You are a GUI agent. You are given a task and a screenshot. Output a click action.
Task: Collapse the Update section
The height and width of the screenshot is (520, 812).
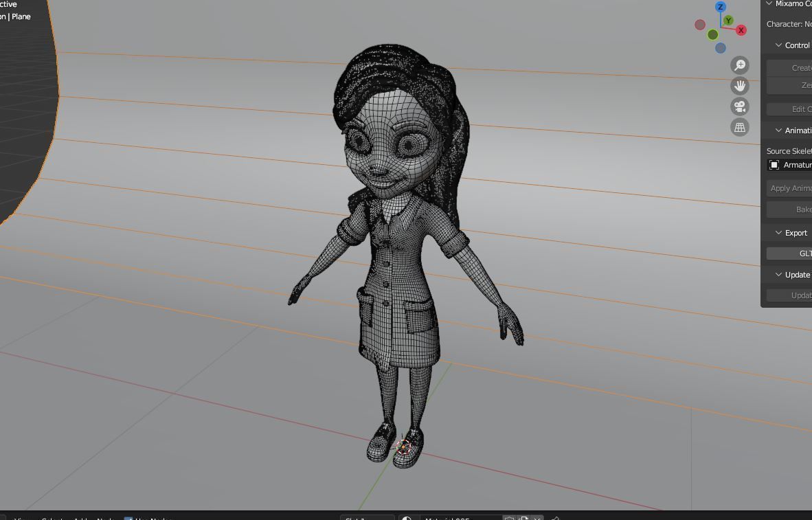point(778,275)
